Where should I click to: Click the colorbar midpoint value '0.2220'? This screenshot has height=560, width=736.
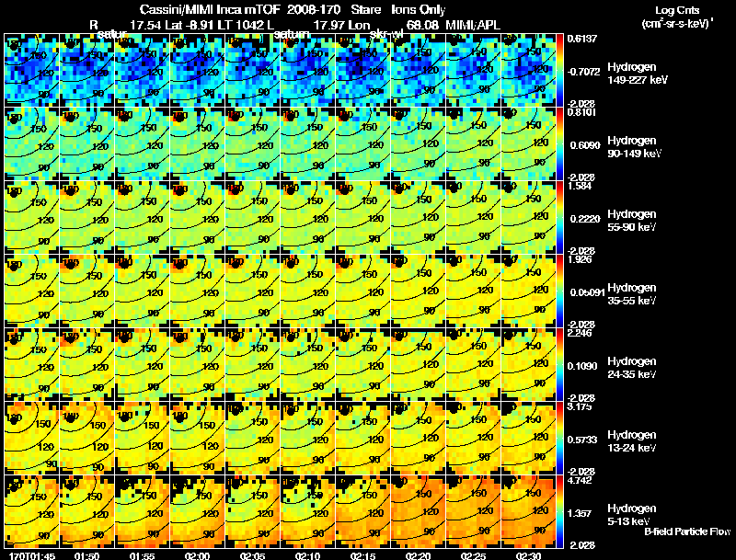(585, 219)
